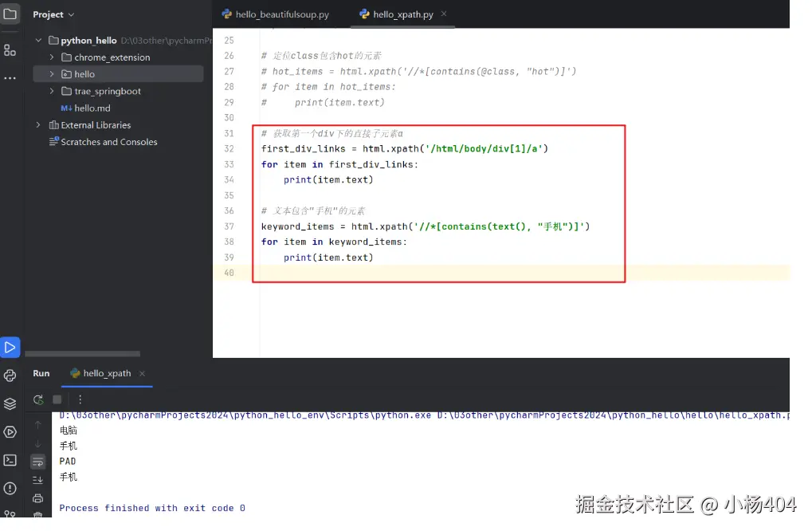Rerun hello_xpath script
Screen dimensions: 812x531
click(37, 399)
